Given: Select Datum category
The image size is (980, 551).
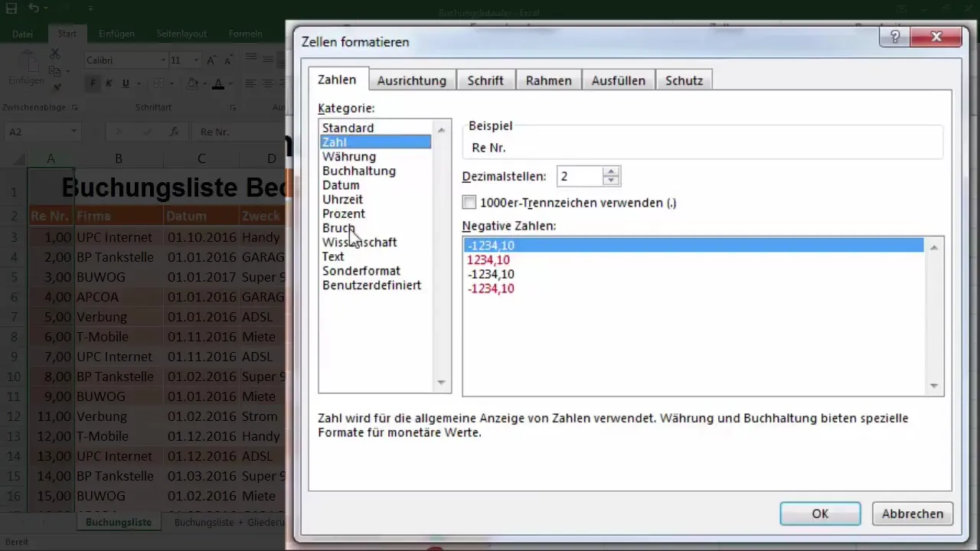Looking at the screenshot, I should (x=375, y=185).
